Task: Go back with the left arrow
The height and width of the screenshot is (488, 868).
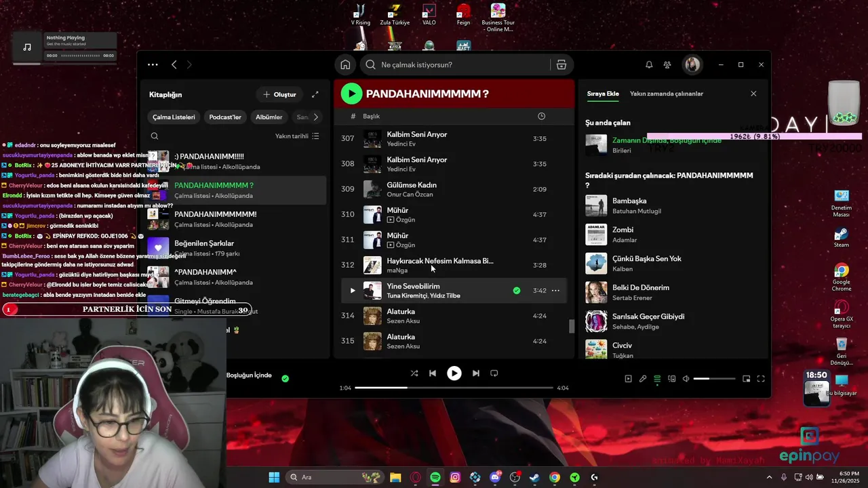Action: point(174,64)
